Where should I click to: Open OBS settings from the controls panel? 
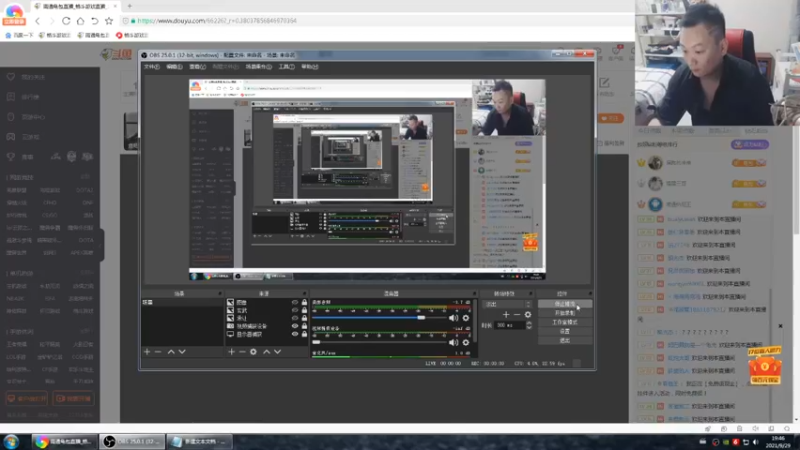565,332
